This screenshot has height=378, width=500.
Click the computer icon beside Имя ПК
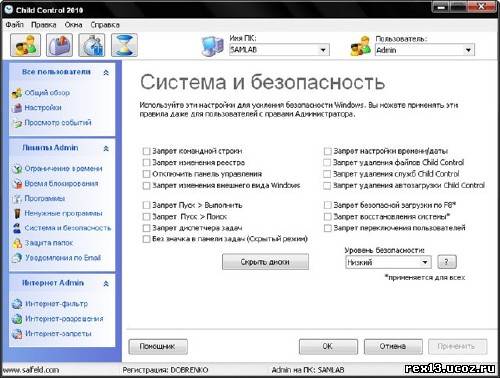(x=213, y=46)
